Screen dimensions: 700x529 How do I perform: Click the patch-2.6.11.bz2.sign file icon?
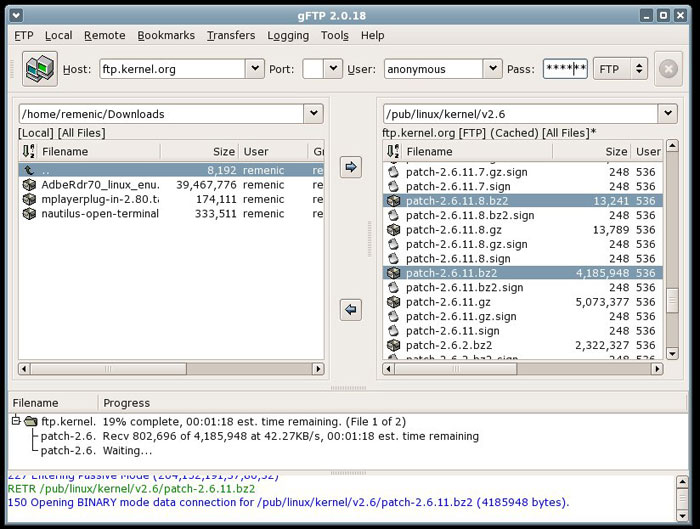[393, 287]
